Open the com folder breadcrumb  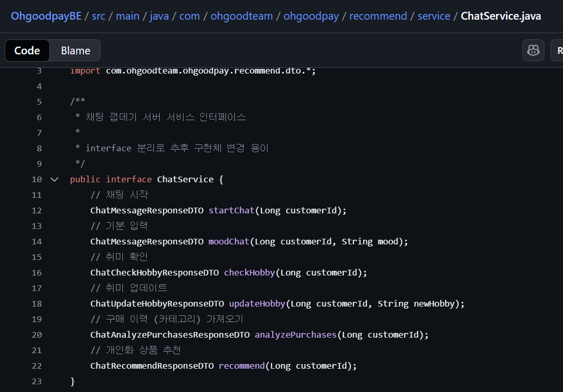pos(189,16)
